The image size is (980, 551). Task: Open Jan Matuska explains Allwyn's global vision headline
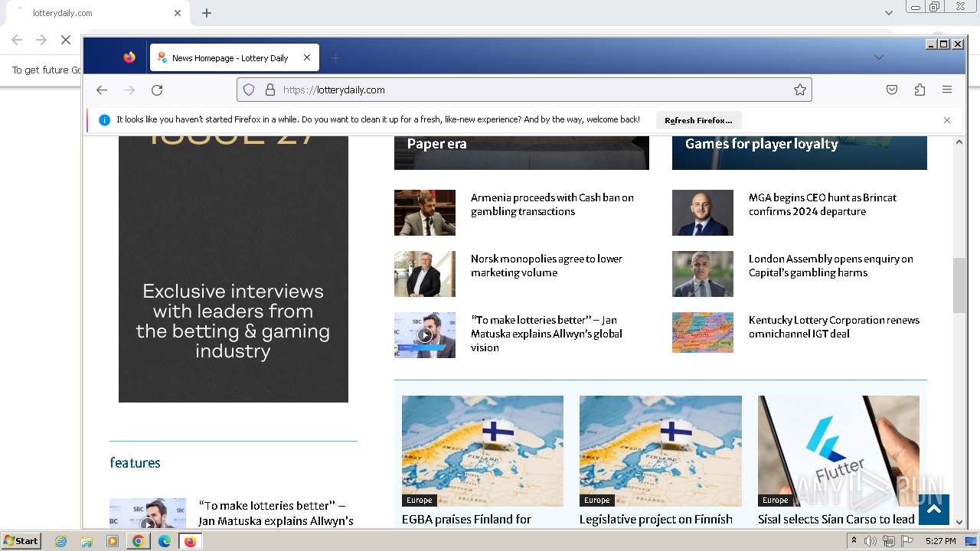click(547, 334)
